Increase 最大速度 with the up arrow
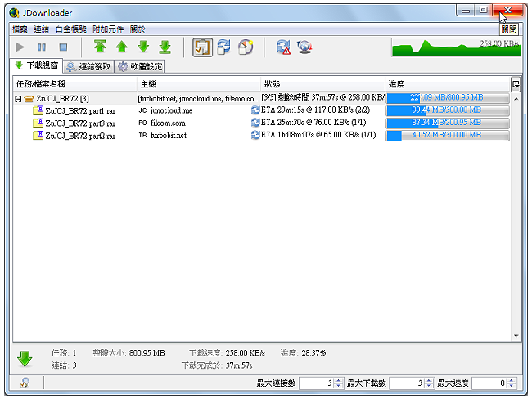Screen dimensions: 532x399 (512, 380)
